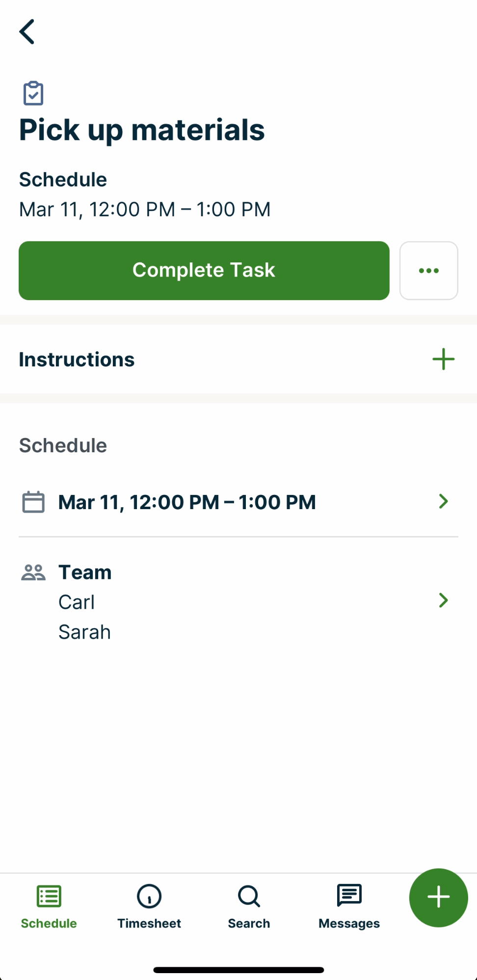The height and width of the screenshot is (980, 477).
Task: Tap the Team label
Action: pyautogui.click(x=85, y=572)
